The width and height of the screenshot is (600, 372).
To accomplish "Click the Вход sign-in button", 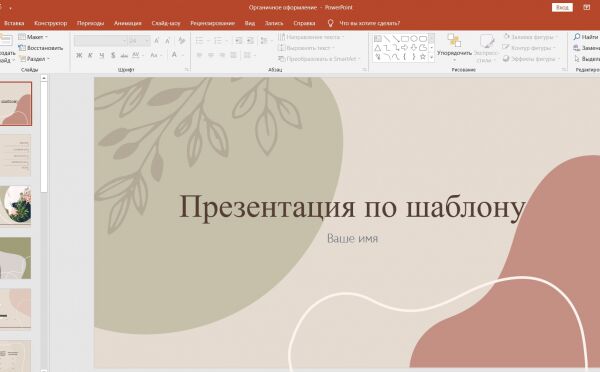I will [562, 7].
